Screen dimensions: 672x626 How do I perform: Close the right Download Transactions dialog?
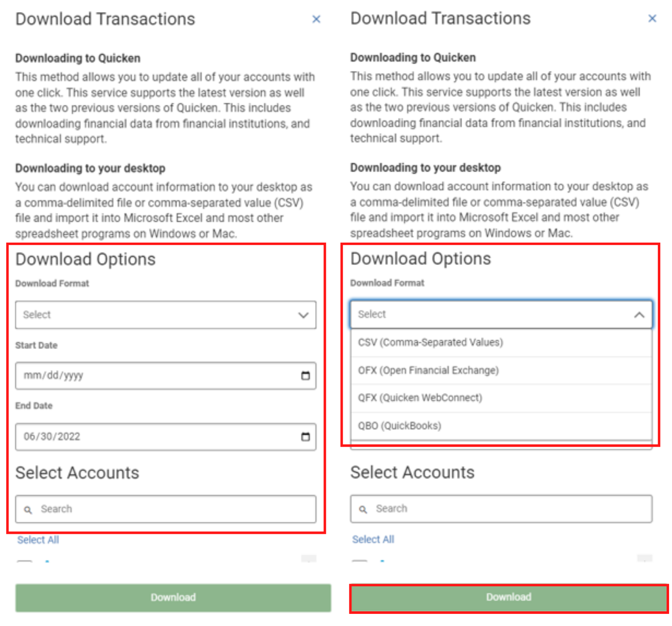tap(652, 18)
